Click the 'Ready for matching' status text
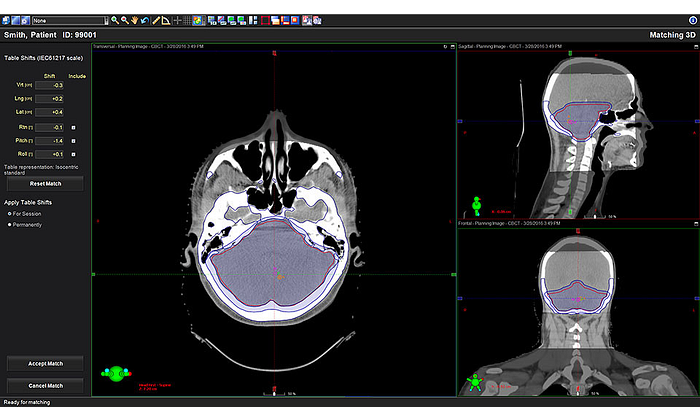 (27, 402)
